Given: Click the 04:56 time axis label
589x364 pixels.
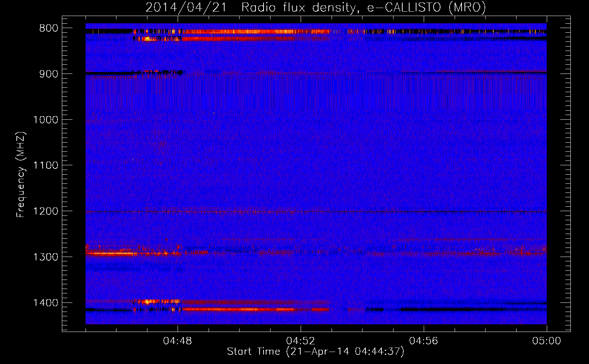Looking at the screenshot, I should coord(424,341).
